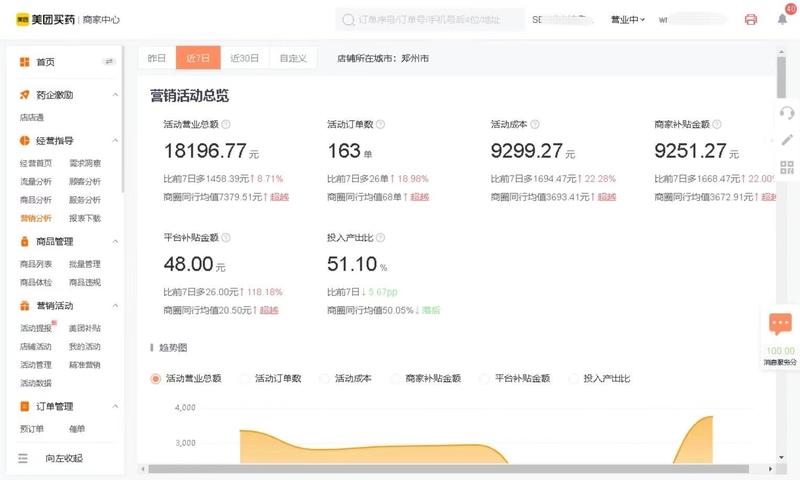Select the 商家补贴金额 trend radio button
Viewport: 800px width, 480px height.
tap(395, 378)
